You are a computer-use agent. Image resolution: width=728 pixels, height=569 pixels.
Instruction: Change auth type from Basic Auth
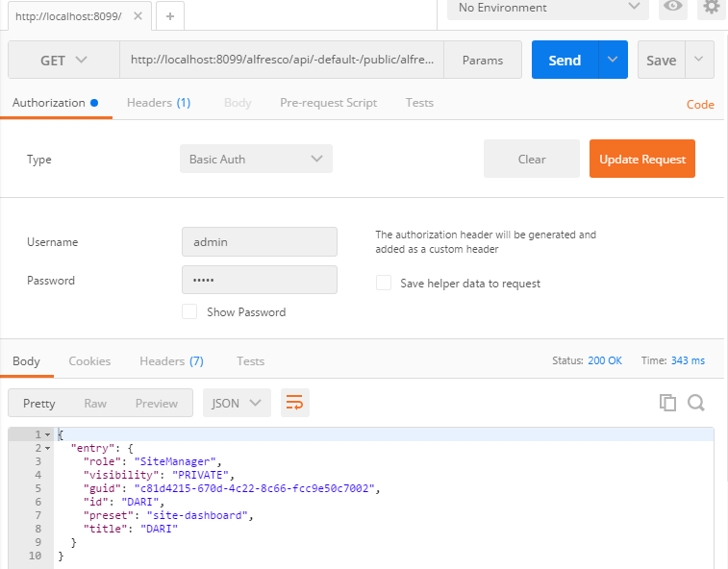point(256,159)
